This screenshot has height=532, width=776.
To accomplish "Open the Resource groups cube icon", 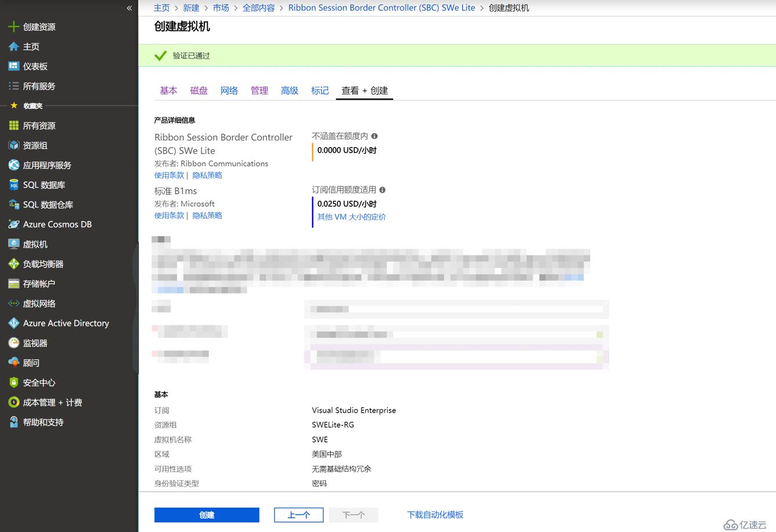I will pos(13,145).
